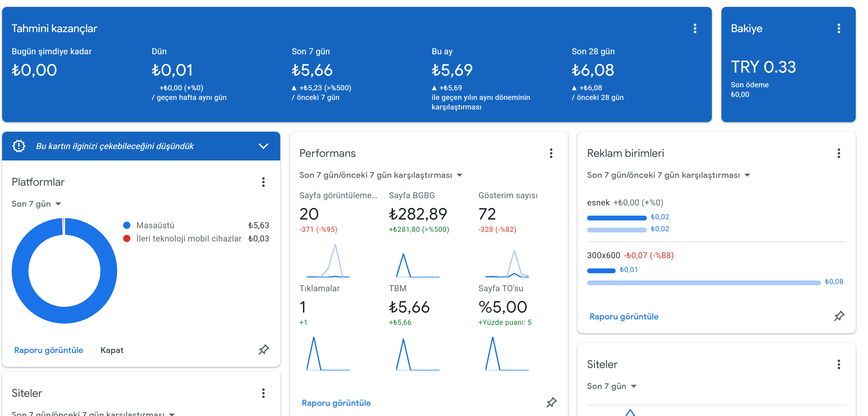The image size is (868, 416).
Task: Open bottom-left Siteler card options menu
Action: click(263, 393)
